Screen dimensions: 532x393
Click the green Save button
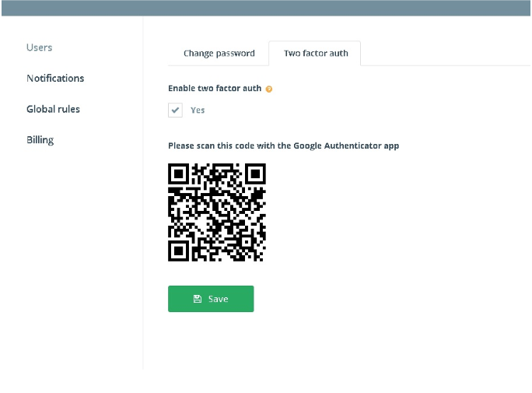tap(211, 299)
